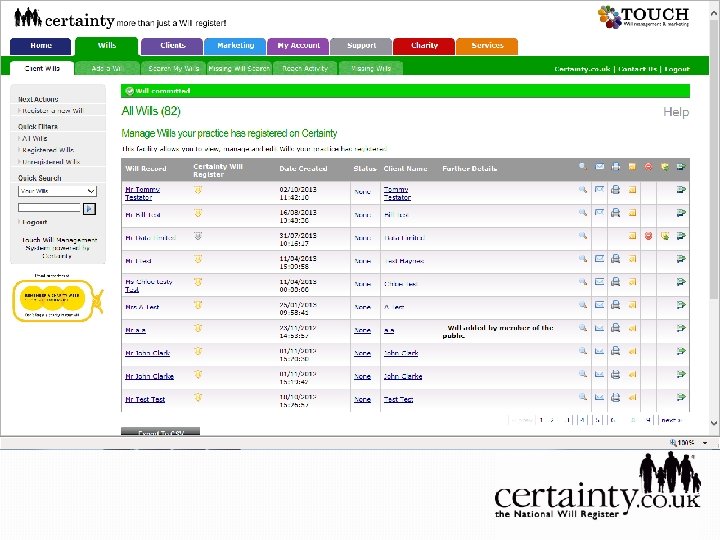
Task: Click magnifier icon in table header
Action: 583,167
